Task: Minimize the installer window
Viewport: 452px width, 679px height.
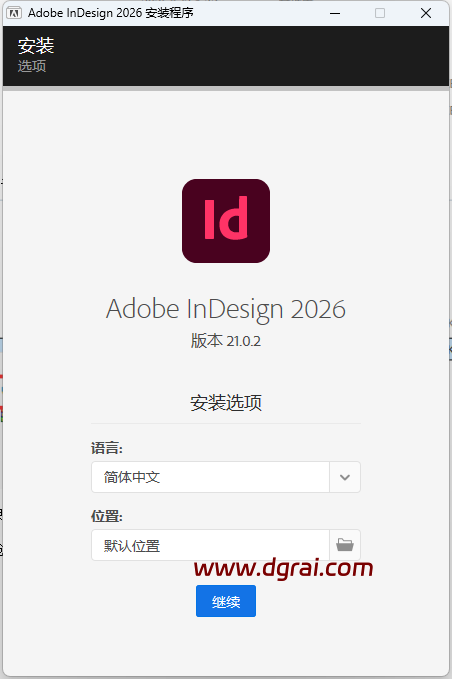Action: pos(335,13)
